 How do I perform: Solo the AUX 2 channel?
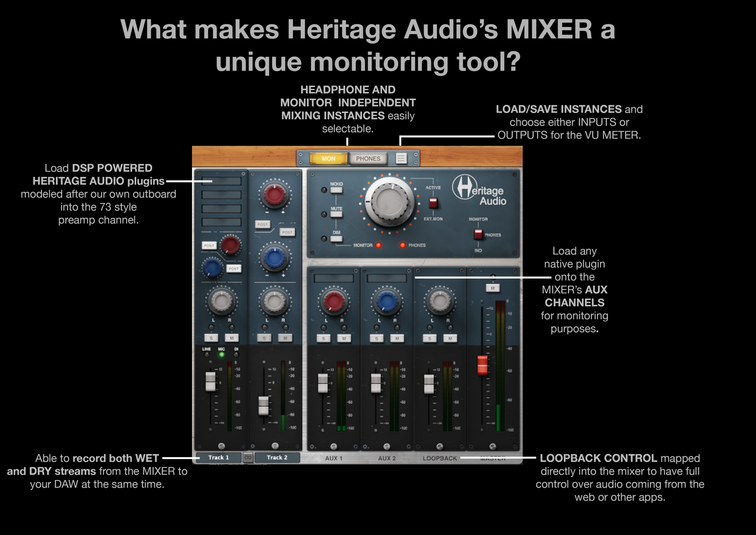377,338
